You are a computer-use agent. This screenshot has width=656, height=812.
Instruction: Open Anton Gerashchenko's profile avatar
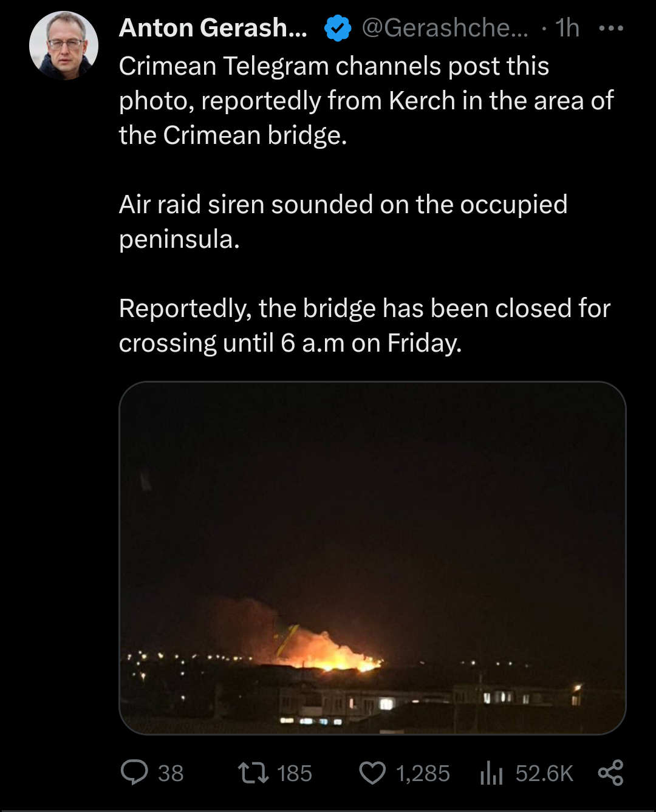coord(64,46)
